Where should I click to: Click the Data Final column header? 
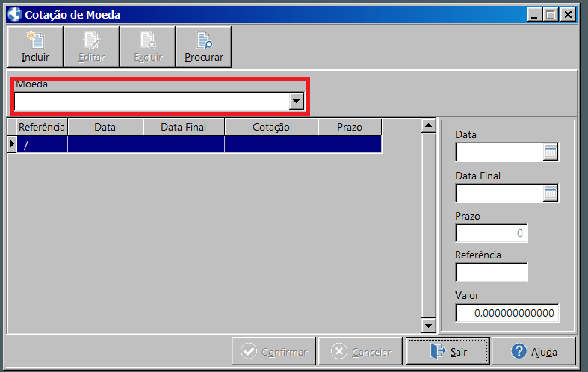pos(184,127)
